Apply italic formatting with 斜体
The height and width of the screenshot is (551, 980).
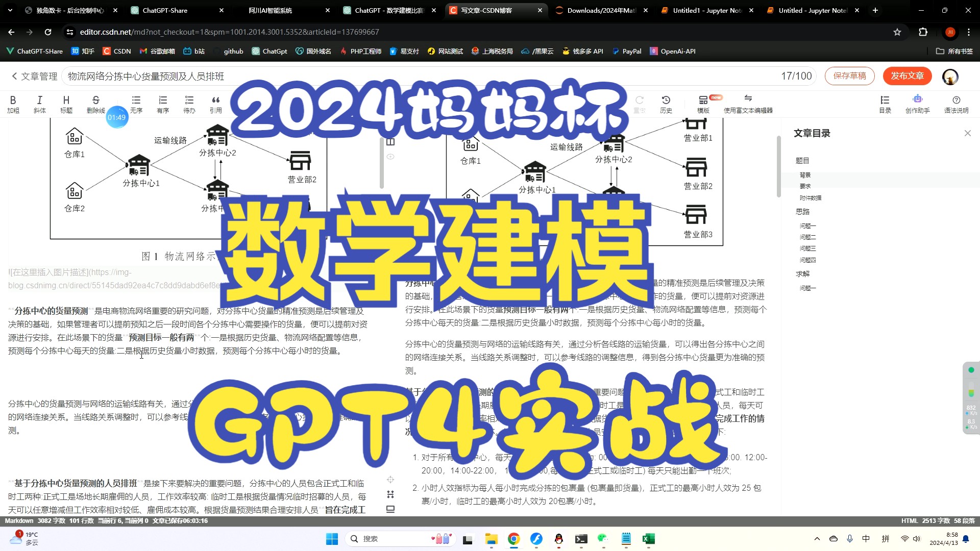click(40, 104)
